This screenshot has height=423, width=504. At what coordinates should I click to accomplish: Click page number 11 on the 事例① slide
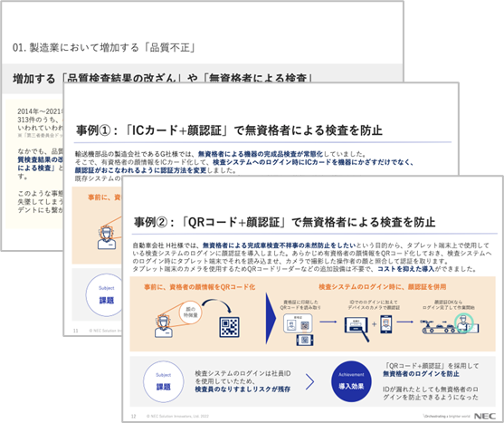(x=76, y=331)
